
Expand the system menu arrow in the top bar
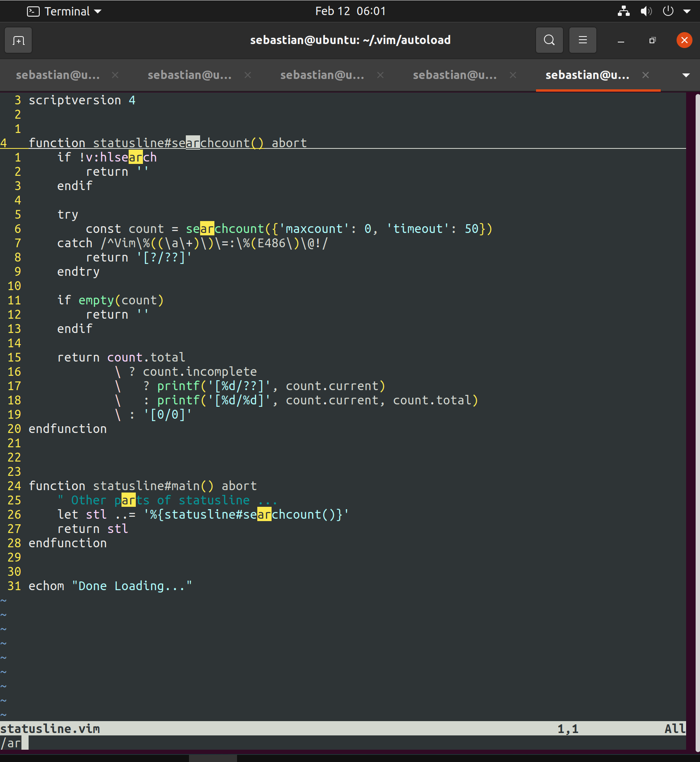(687, 12)
